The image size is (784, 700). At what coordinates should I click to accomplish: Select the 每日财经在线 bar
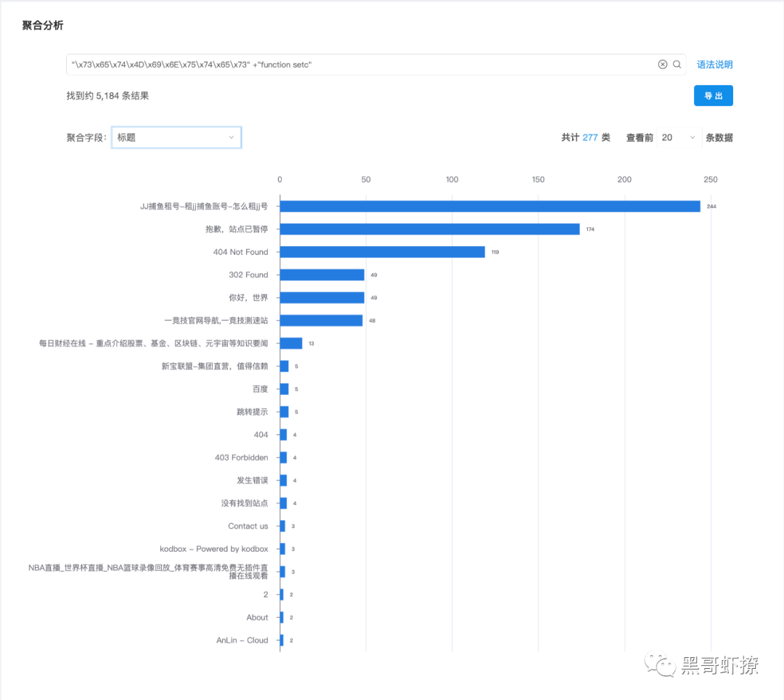291,343
